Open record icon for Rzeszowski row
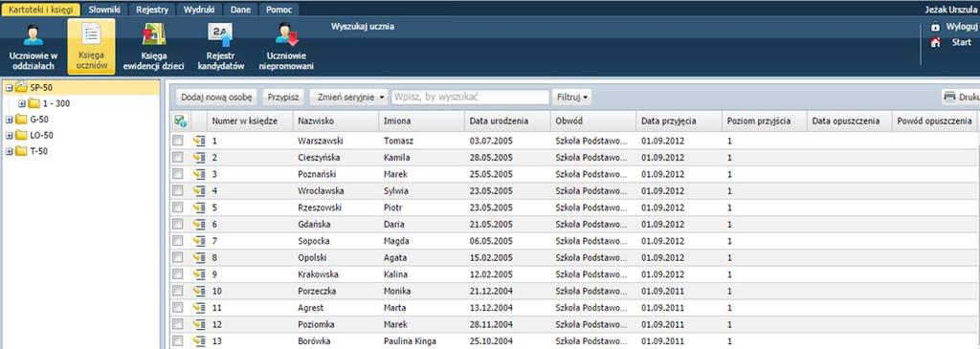Viewport: 980px width, 349px height. 199,207
